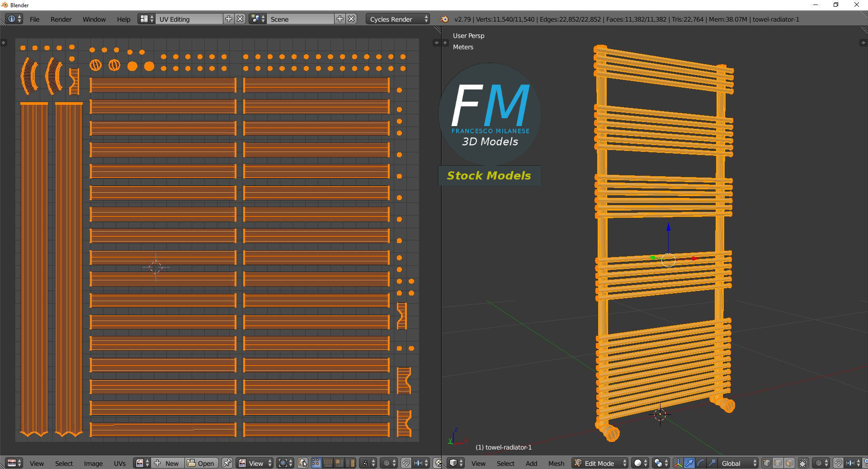Select UV face selection mode

[x=339, y=463]
